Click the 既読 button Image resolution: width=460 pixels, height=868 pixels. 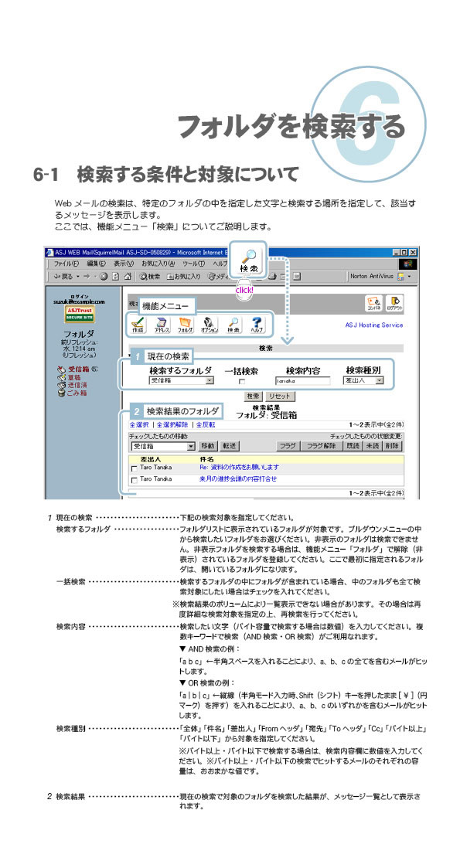click(353, 446)
